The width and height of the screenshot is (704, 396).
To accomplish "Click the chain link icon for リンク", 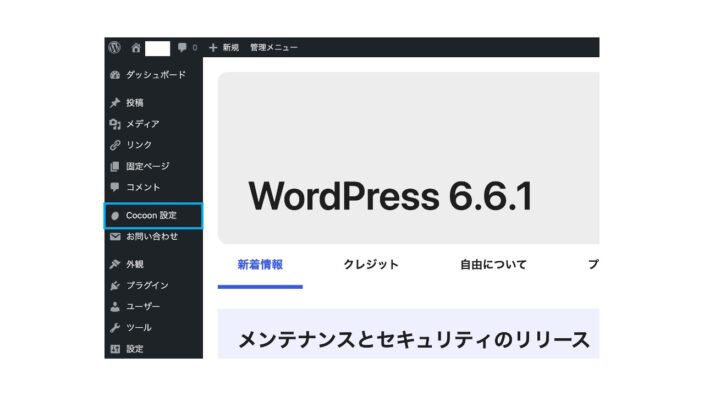I will [115, 145].
